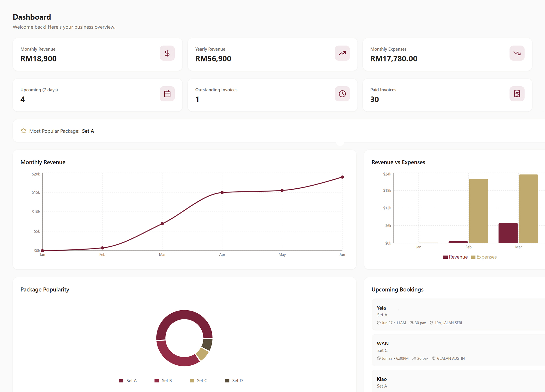The height and width of the screenshot is (392, 545).
Task: Click the Apr data point on revenue line
Action: 222,192
